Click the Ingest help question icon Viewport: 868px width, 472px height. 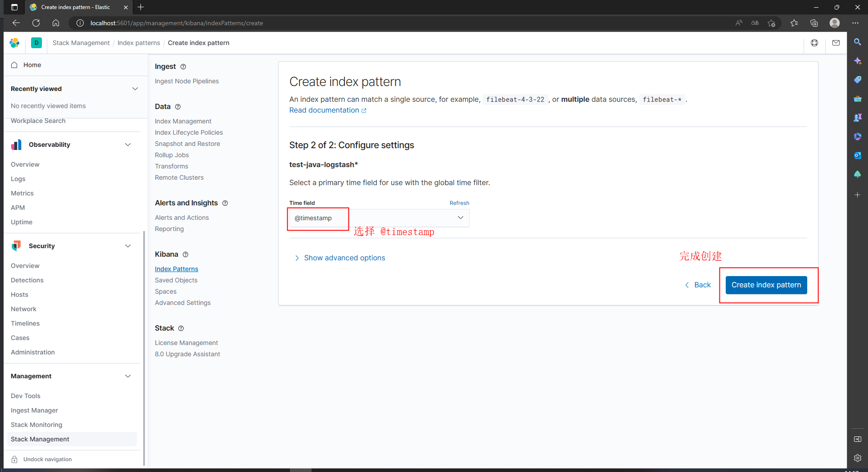183,67
